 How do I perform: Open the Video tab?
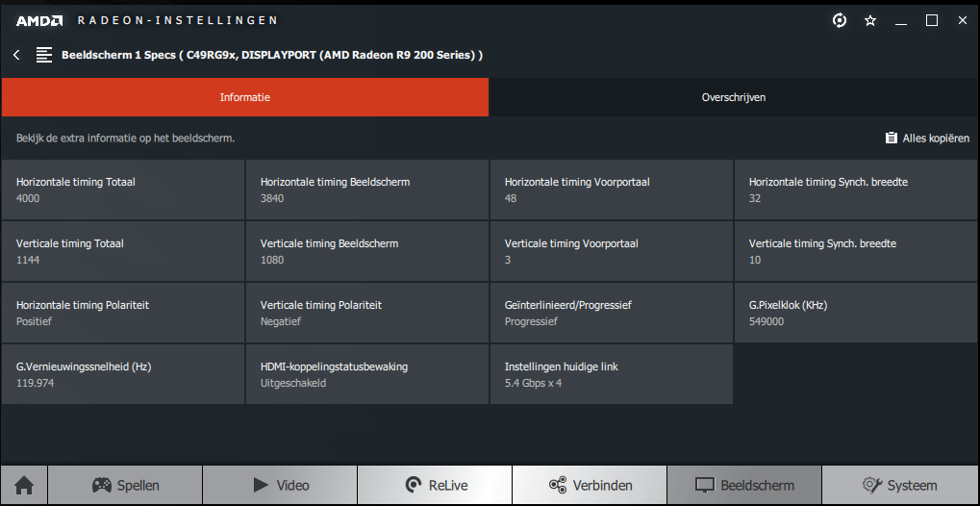click(x=280, y=485)
